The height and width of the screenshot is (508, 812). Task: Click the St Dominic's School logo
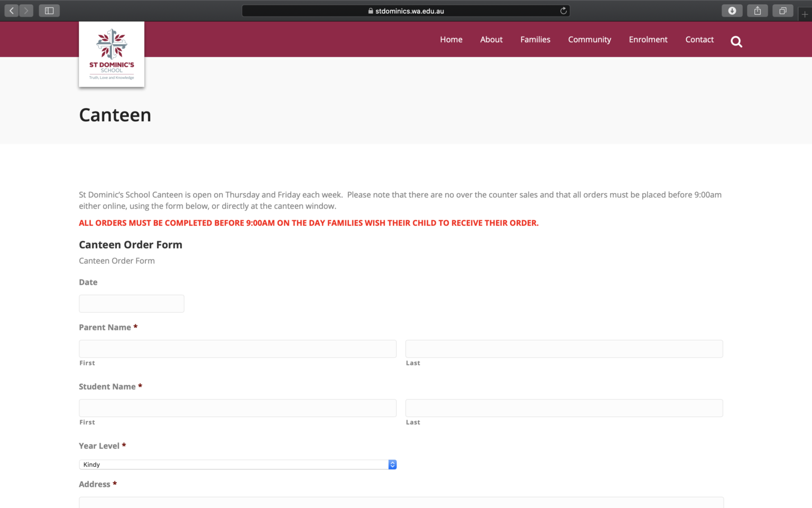coord(111,53)
